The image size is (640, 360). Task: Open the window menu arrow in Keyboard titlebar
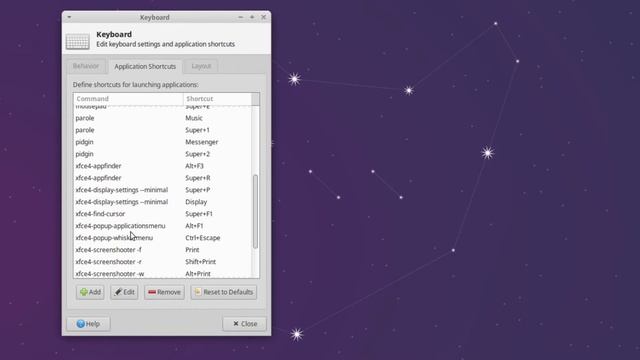click(x=69, y=17)
